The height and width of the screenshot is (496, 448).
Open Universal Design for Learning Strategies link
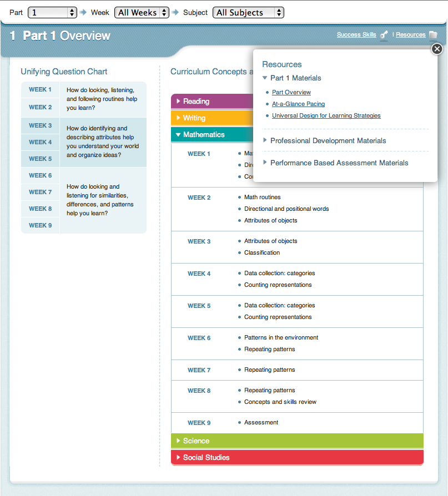click(x=326, y=115)
